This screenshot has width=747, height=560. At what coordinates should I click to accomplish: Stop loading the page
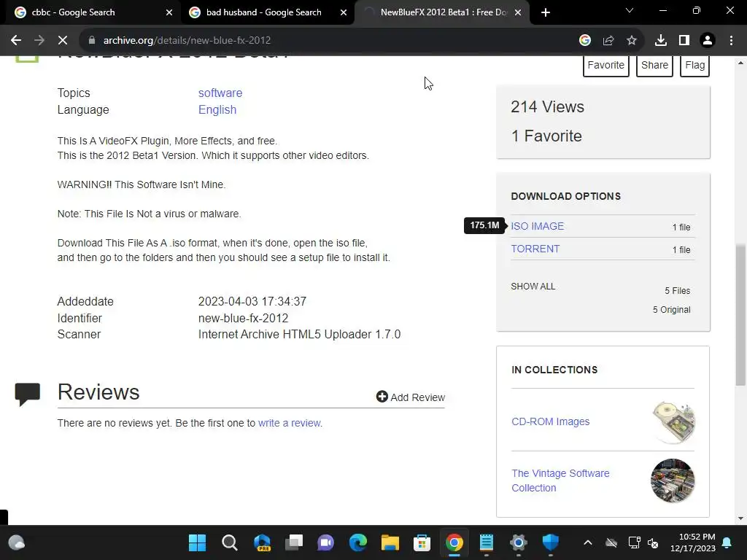click(63, 41)
